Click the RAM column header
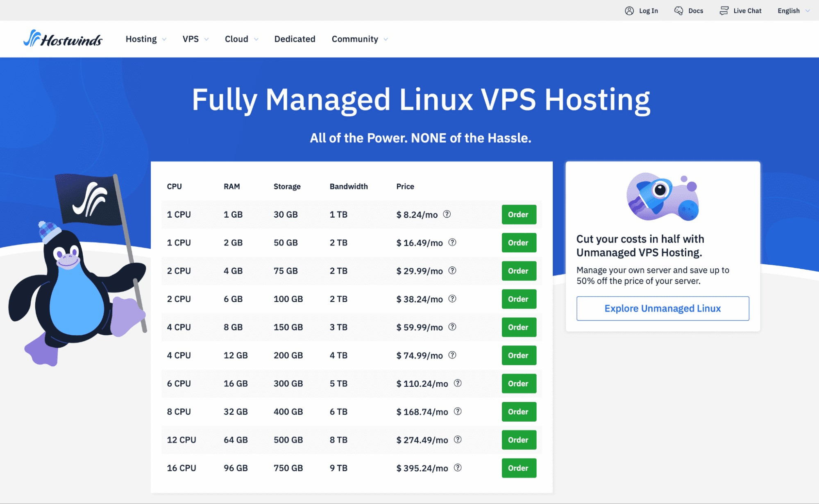This screenshot has height=504, width=819. pos(232,186)
